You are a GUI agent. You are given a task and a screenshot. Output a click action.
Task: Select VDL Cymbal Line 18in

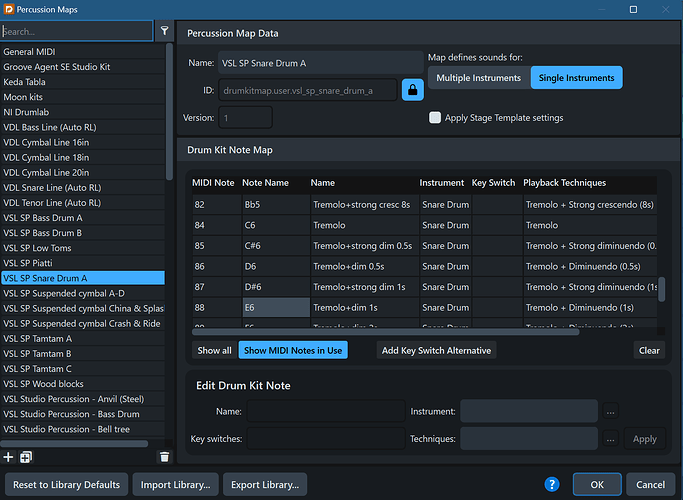tap(83, 157)
